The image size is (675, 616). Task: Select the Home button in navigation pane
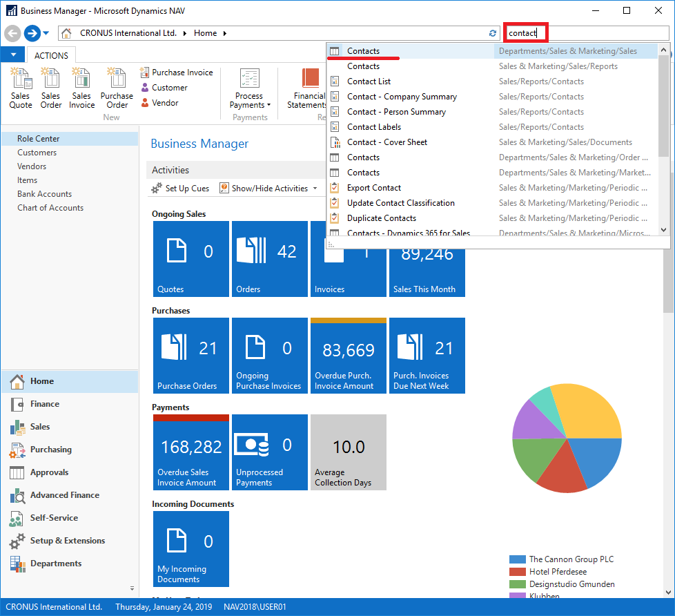click(70, 381)
